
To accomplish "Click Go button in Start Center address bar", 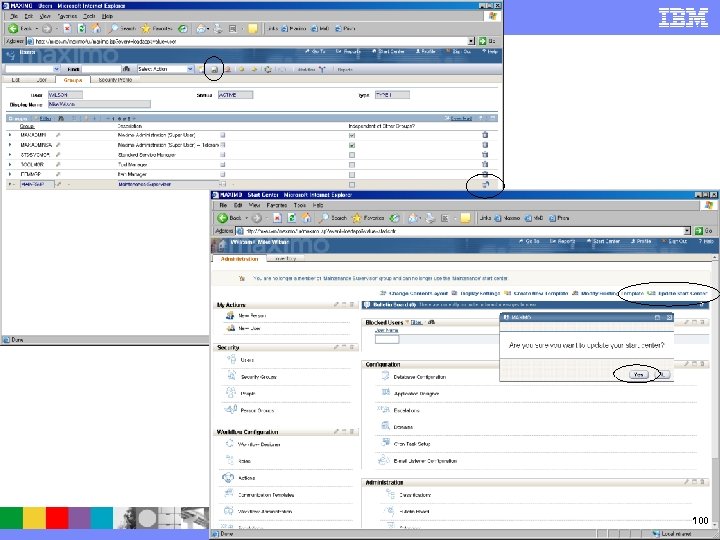I will 704,231.
